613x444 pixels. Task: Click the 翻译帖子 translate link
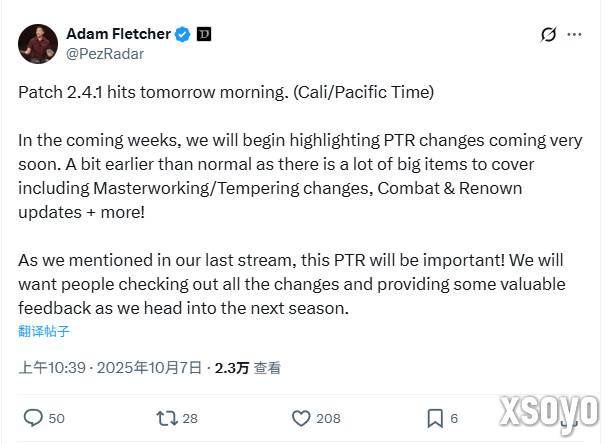(x=44, y=331)
